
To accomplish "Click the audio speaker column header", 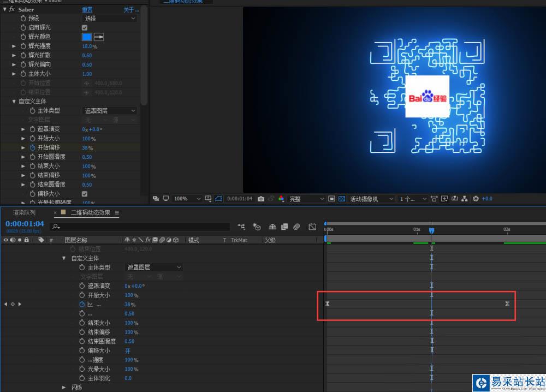I will [x=13, y=240].
